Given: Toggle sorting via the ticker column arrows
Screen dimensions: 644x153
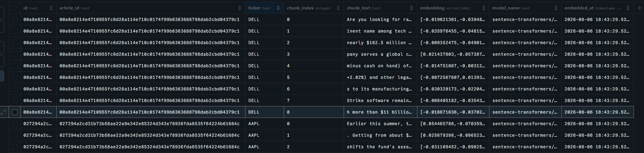Looking at the screenshot, I should [278, 8].
